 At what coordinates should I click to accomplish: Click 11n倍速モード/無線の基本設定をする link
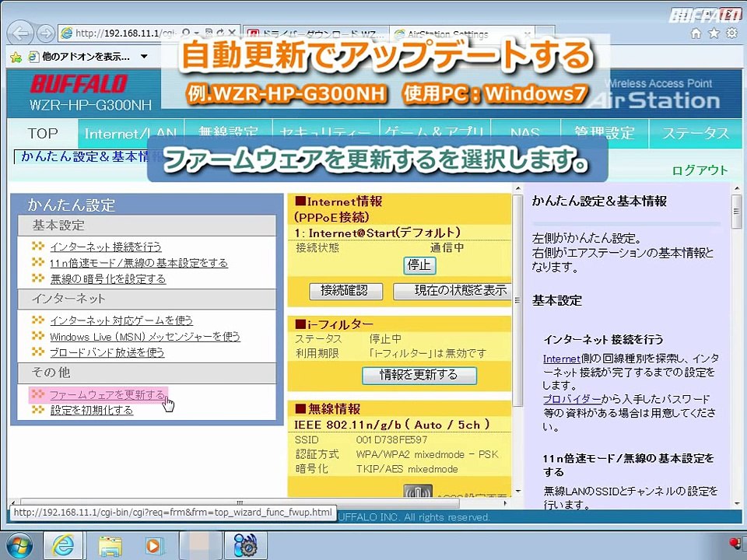click(139, 263)
